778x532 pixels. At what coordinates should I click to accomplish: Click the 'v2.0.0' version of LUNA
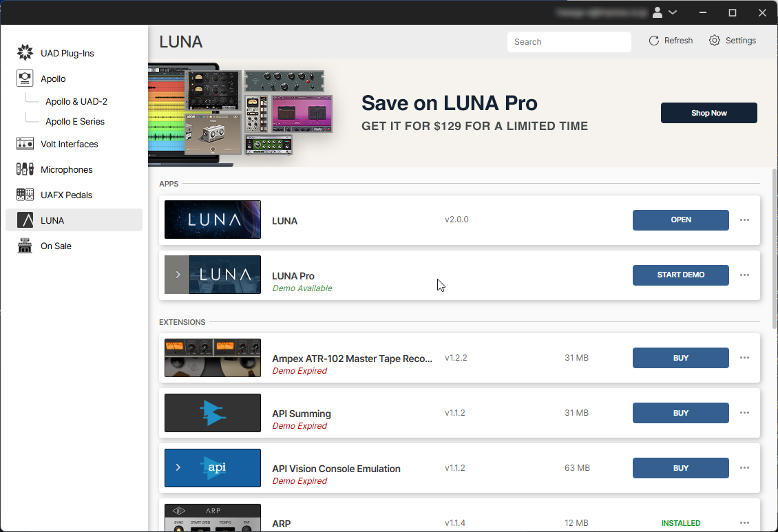click(x=456, y=219)
